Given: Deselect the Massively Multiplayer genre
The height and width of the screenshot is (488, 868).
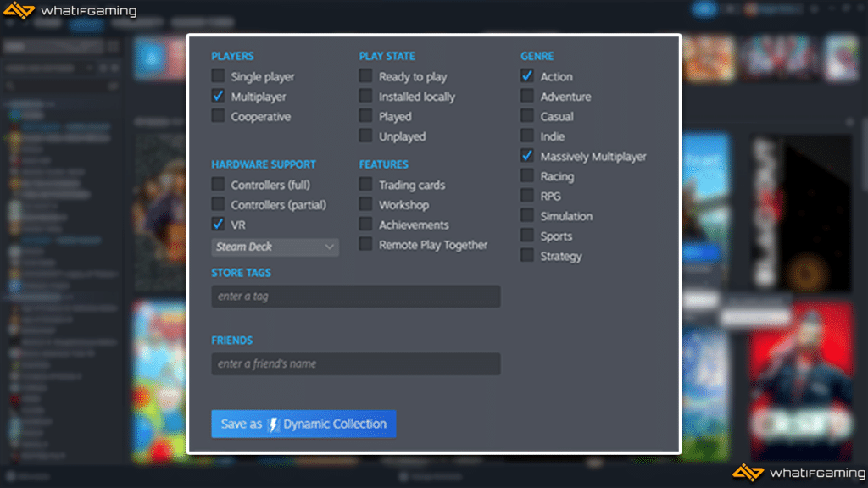Looking at the screenshot, I should [528, 157].
